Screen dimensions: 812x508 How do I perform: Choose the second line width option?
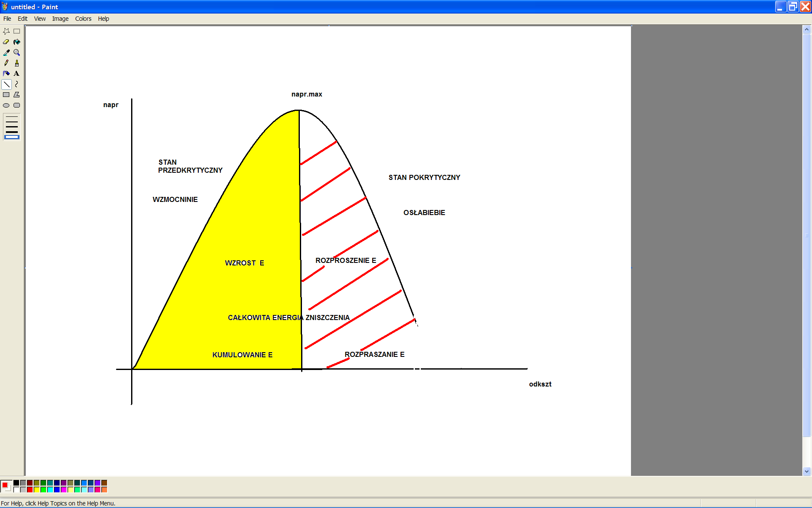tap(12, 121)
